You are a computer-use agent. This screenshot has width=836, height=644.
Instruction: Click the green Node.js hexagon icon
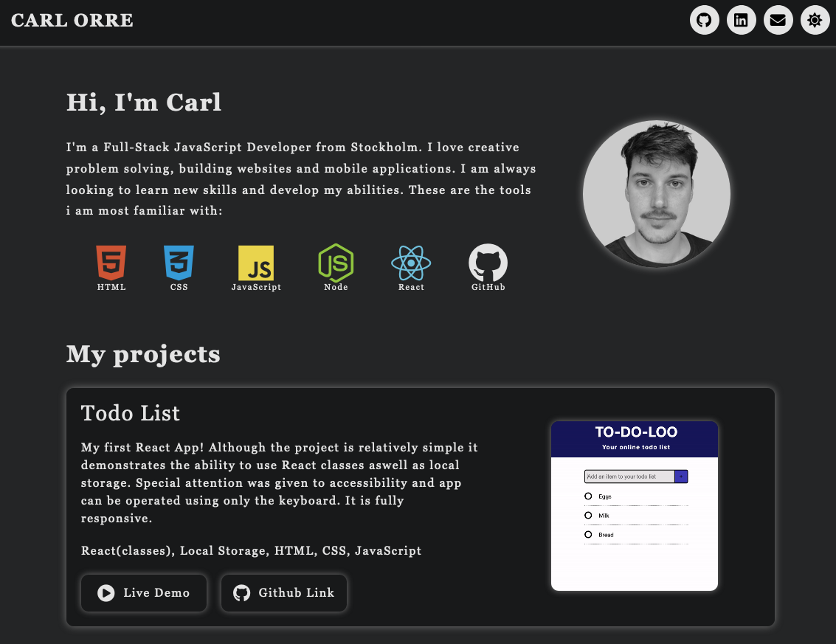coord(336,263)
